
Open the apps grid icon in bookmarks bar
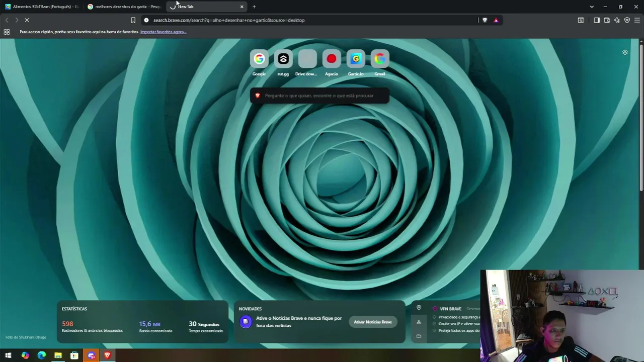(x=7, y=32)
